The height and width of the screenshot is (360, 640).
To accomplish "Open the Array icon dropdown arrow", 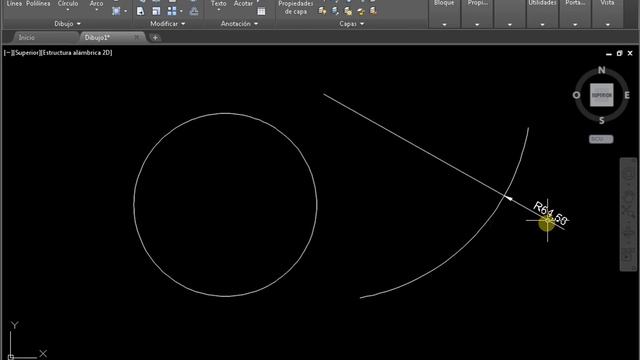I will click(181, 11).
